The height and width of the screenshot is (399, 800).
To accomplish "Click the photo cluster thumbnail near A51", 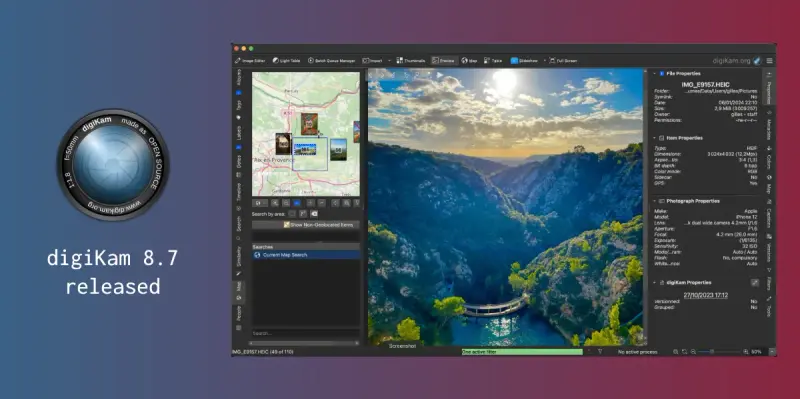I will pyautogui.click(x=309, y=124).
